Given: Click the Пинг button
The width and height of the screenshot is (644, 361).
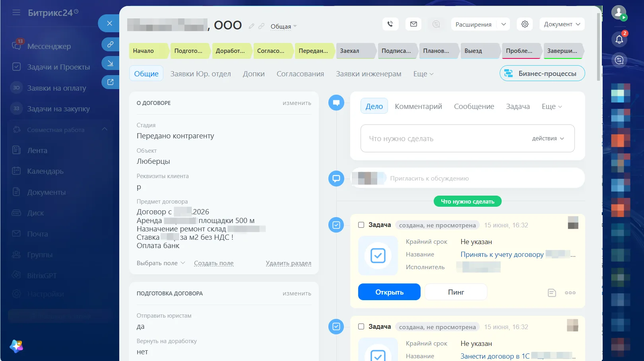Looking at the screenshot, I should pyautogui.click(x=456, y=292).
